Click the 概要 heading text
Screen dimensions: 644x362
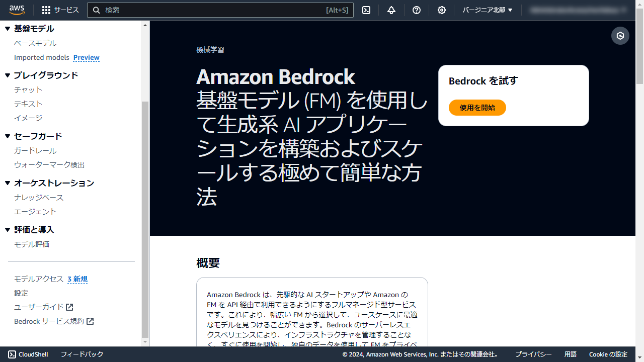click(x=208, y=263)
